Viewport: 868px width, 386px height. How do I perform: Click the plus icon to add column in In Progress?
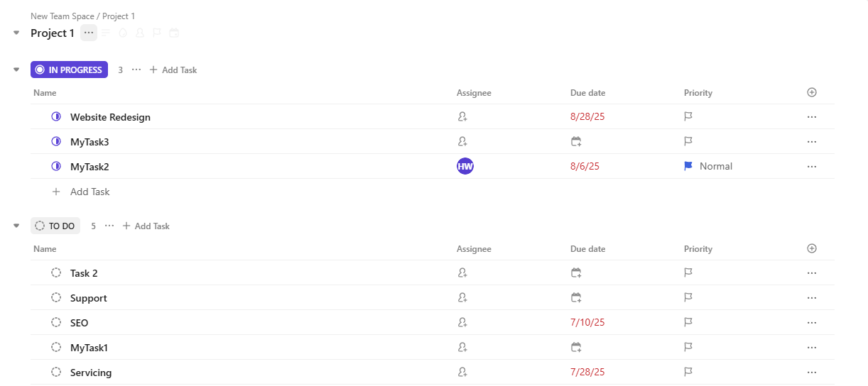[x=812, y=92]
